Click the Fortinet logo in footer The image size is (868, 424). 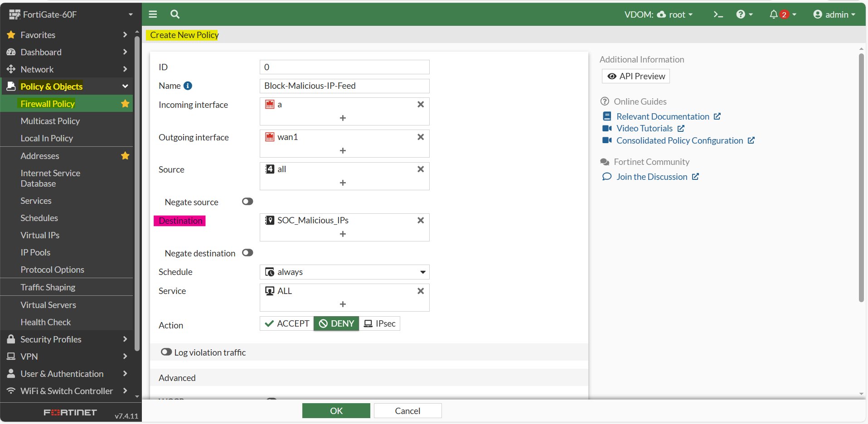click(x=70, y=412)
